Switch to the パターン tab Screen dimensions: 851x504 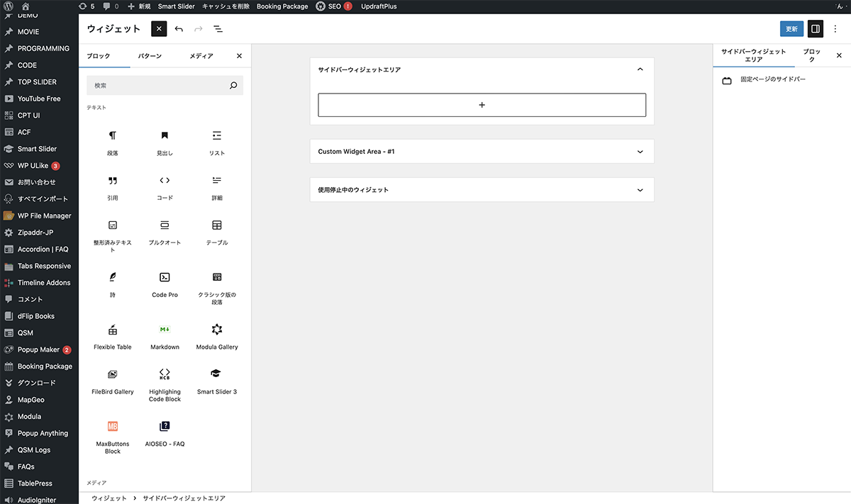coord(150,56)
